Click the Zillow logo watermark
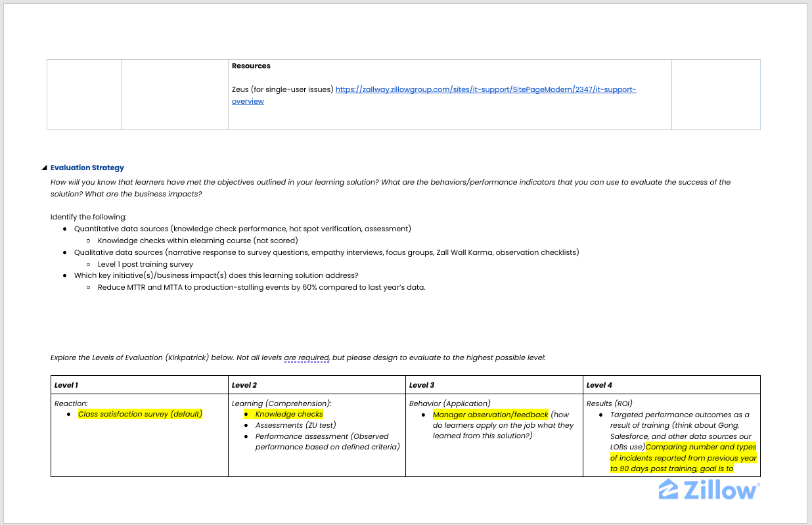The image size is (812, 525). point(708,490)
